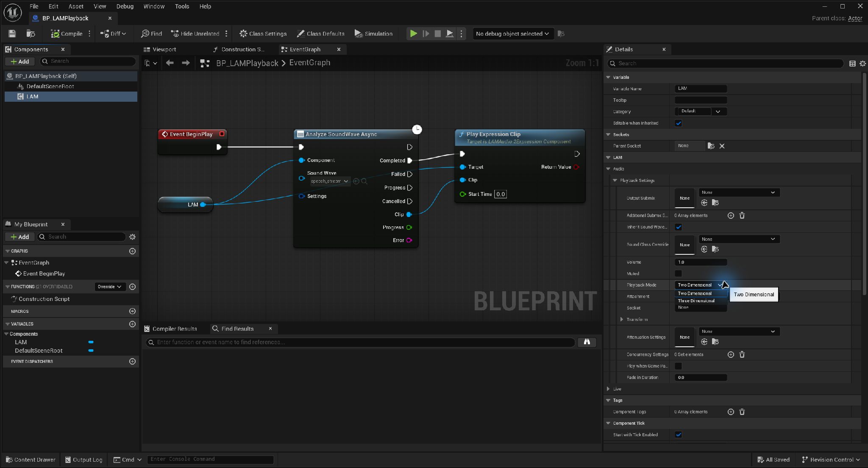The width and height of the screenshot is (868, 468).
Task: Open the Output Submix asset dropdown
Action: coord(739,192)
